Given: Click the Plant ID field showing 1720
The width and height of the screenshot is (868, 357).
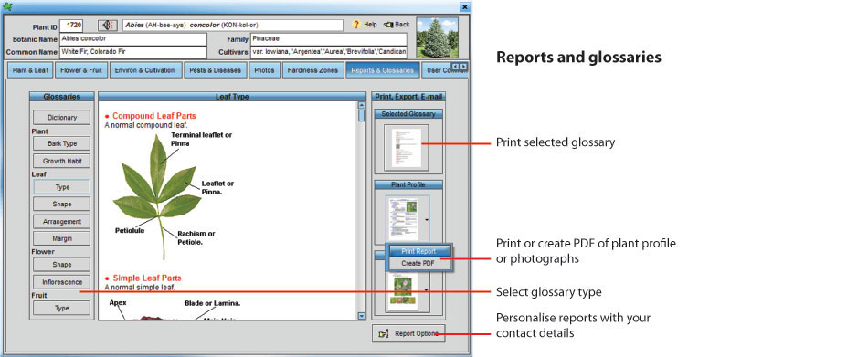Looking at the screenshot, I should pos(71,26).
